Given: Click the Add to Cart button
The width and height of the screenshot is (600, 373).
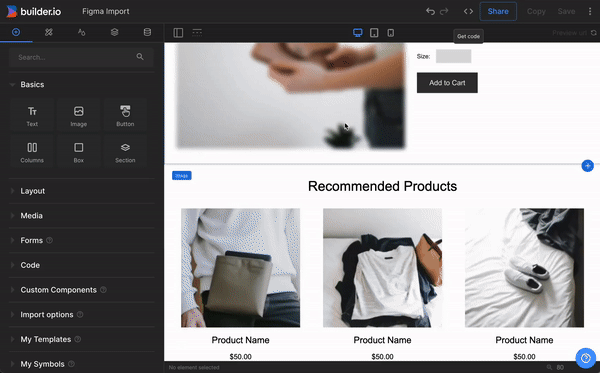Looking at the screenshot, I should (x=447, y=83).
